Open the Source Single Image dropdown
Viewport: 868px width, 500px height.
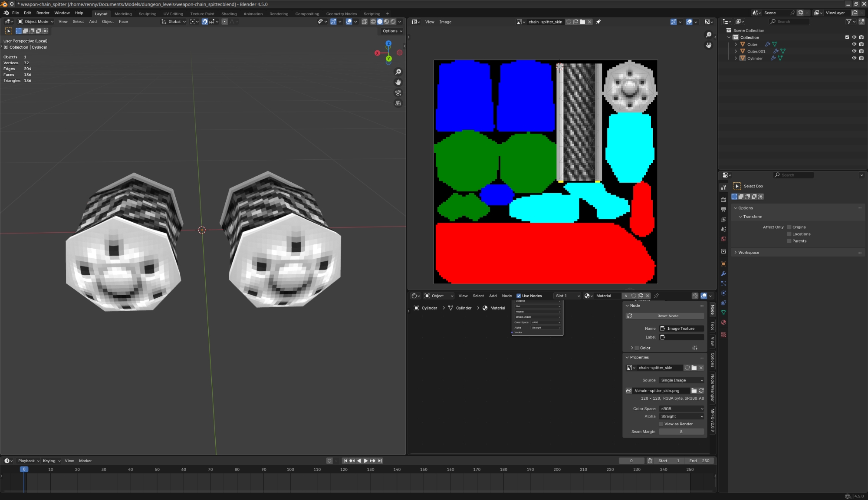[681, 380]
